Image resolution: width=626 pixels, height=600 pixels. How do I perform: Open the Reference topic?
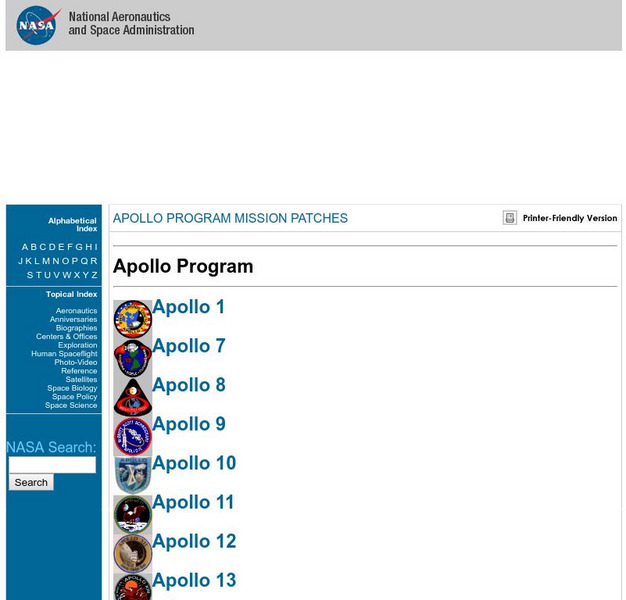[79, 371]
